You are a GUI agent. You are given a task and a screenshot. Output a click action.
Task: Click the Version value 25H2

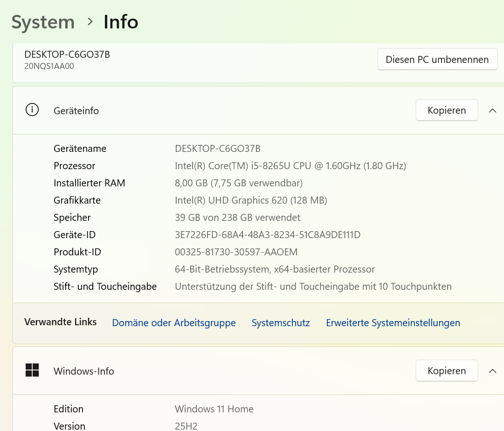[x=186, y=426]
